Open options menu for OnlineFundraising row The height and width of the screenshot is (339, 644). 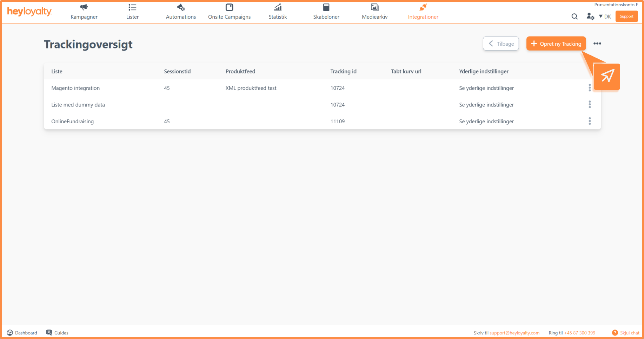[590, 121]
